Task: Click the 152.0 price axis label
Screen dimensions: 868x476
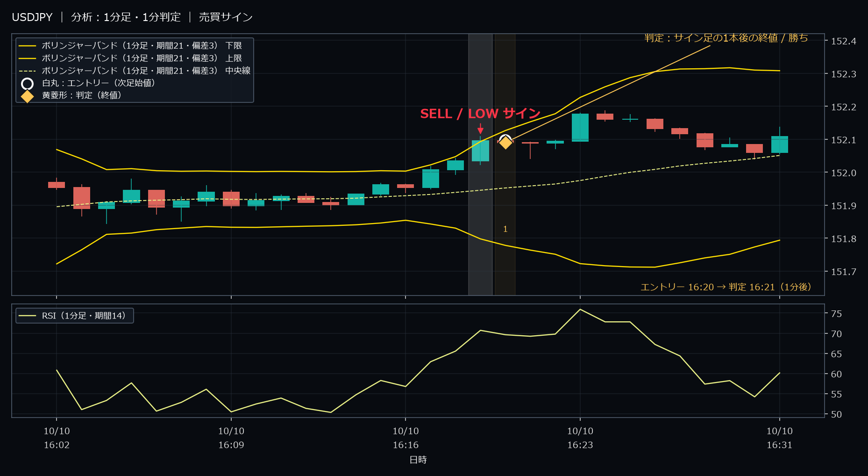Action: coord(844,173)
